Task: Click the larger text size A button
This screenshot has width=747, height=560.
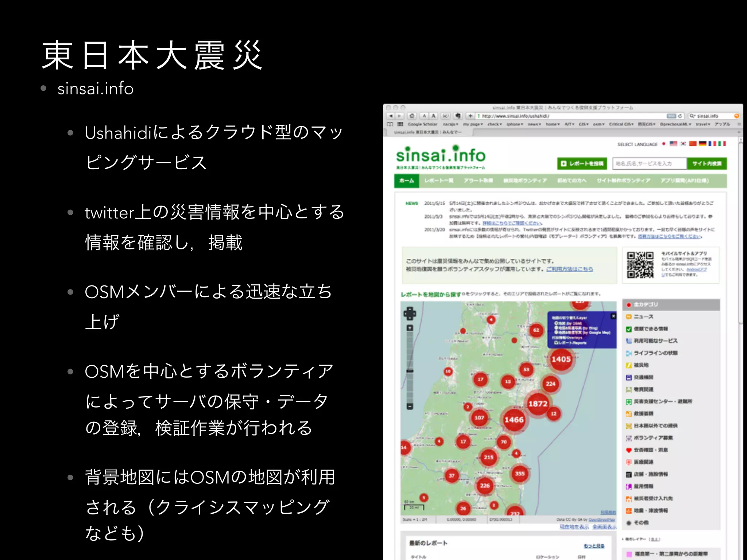Action: point(433,116)
